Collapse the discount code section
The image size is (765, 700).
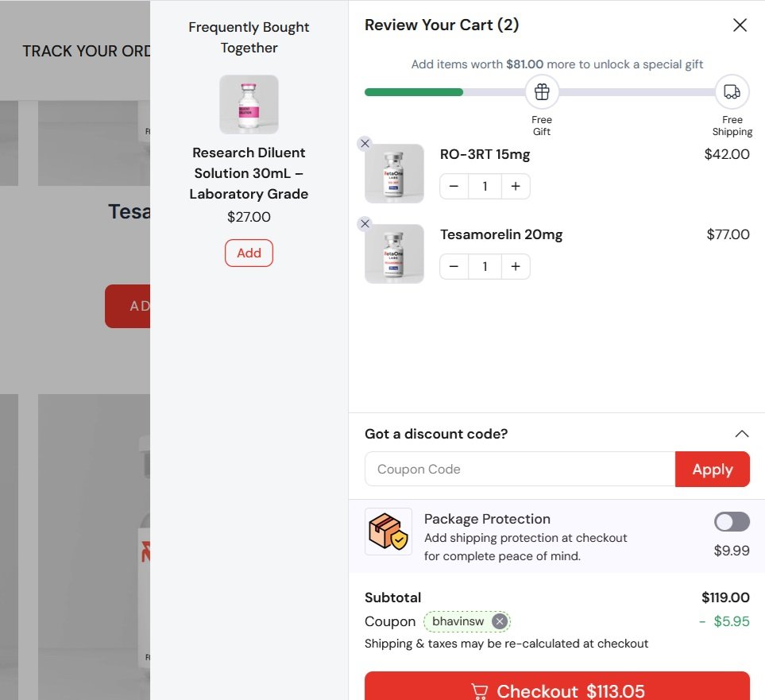[x=742, y=434]
